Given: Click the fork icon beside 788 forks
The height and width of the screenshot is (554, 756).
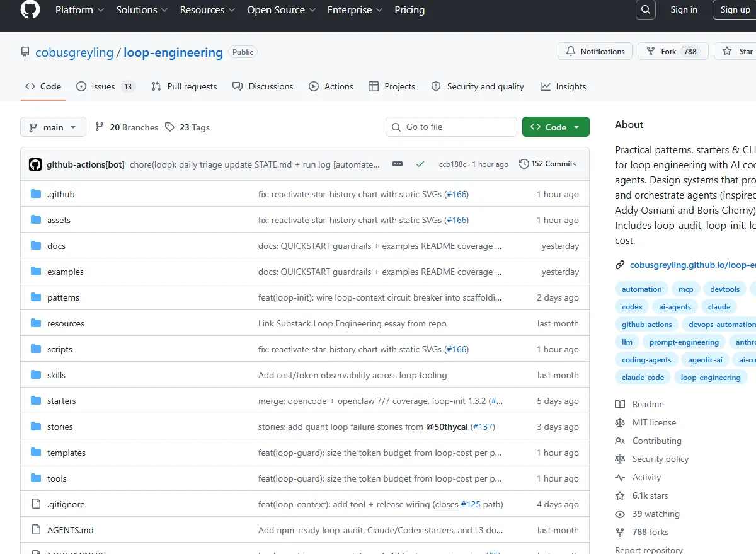Looking at the screenshot, I should click(x=620, y=532).
